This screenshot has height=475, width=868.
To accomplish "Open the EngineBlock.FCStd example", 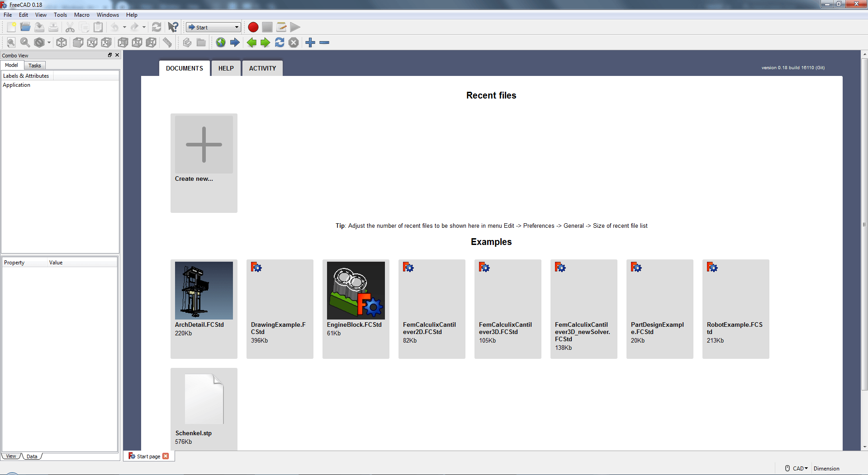I will point(356,309).
